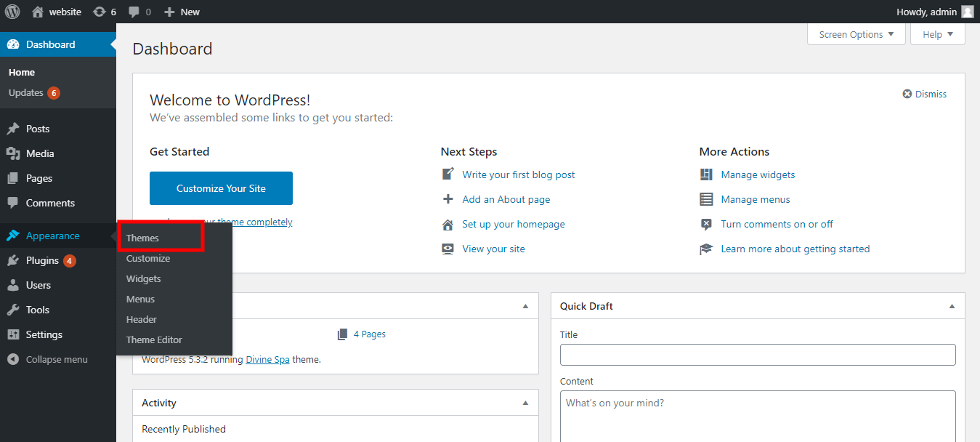This screenshot has height=442, width=980.
Task: Select Themes in Appearance submenu
Action: click(142, 238)
